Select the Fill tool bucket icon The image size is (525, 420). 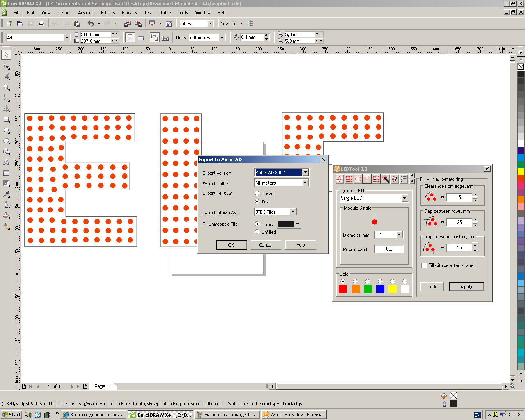[x=6, y=215]
